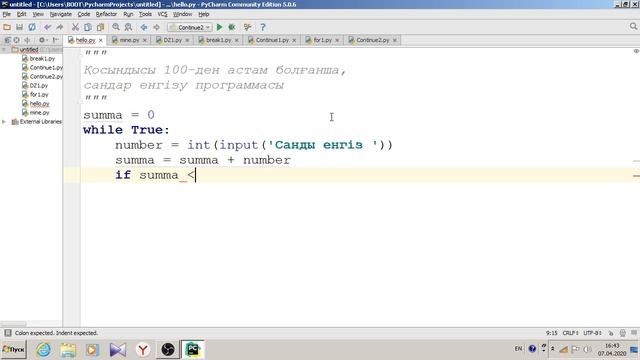This screenshot has width=640, height=360.
Task: Open Project panel gear settings
Action: point(42,40)
